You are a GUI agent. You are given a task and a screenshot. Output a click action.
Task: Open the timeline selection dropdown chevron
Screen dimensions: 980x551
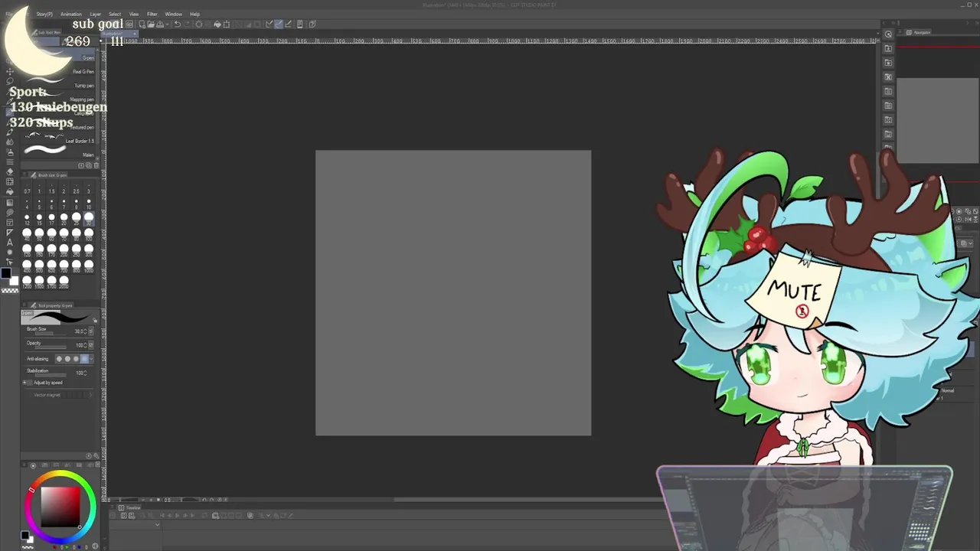(x=157, y=524)
